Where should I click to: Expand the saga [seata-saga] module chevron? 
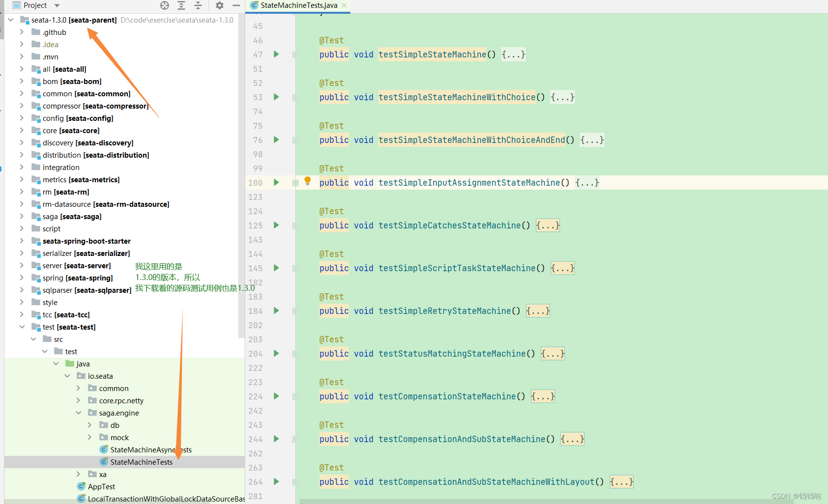tap(22, 216)
